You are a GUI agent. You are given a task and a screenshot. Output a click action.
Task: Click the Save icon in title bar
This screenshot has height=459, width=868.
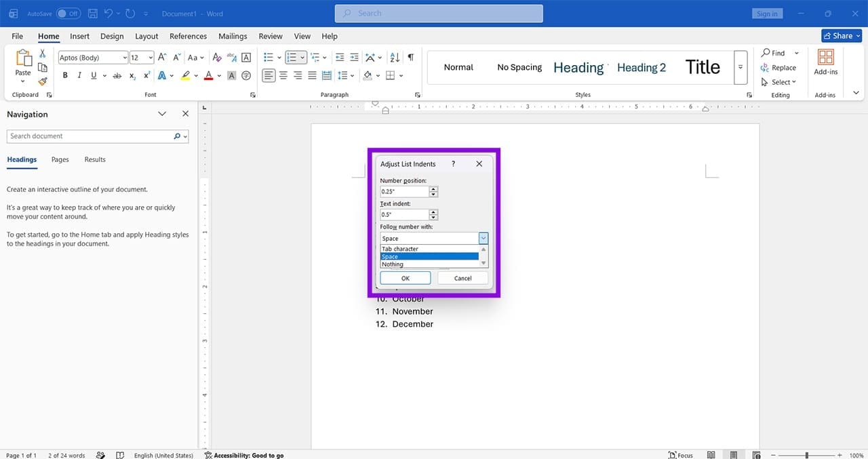(92, 14)
